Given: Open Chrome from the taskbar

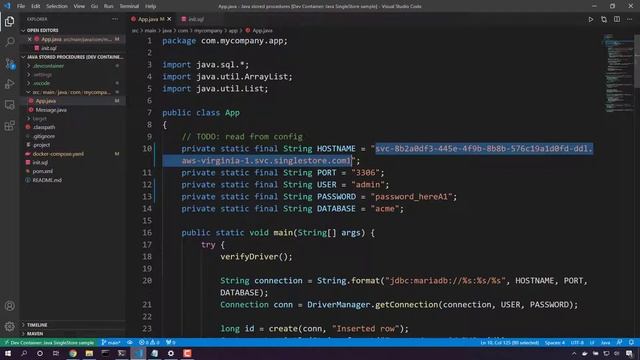Looking at the screenshot, I should [x=73, y=353].
